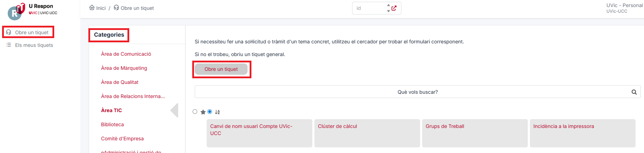Click the Què vols buscar search box

pos(418,92)
